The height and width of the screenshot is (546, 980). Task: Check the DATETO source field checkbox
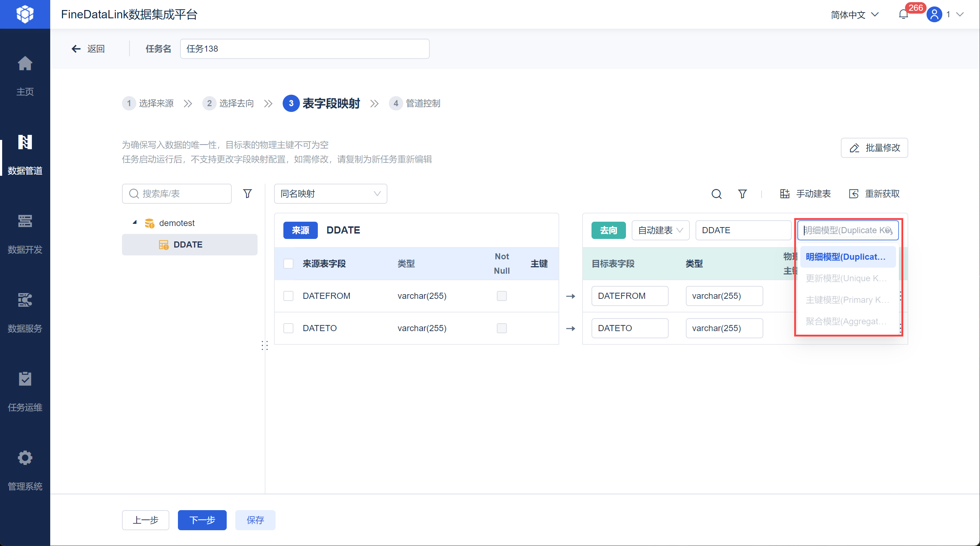point(288,328)
